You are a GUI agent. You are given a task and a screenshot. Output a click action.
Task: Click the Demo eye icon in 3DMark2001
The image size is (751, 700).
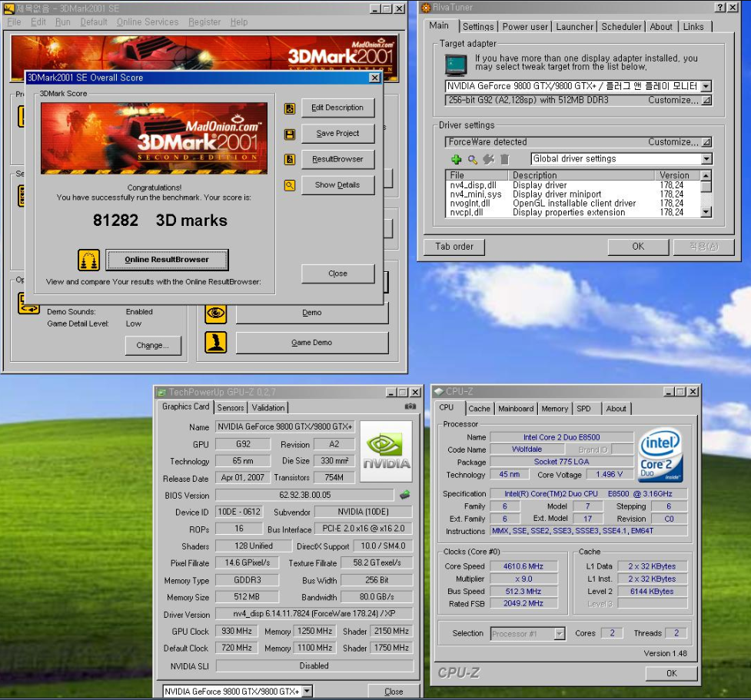coord(216,314)
